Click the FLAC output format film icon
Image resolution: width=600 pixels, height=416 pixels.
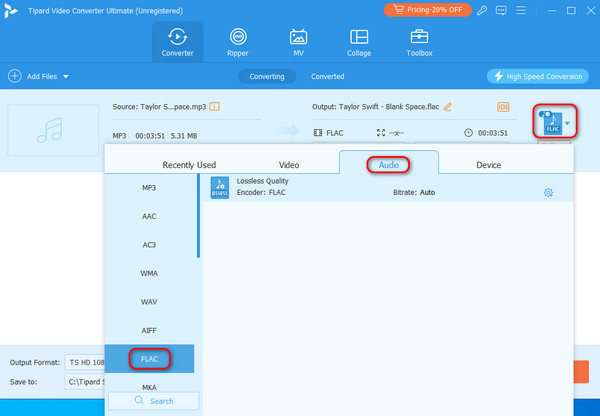[318, 133]
